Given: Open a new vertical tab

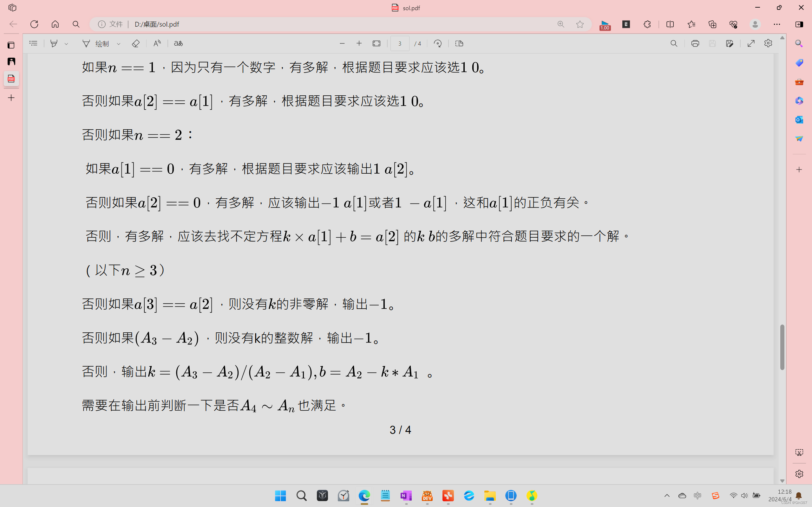Looking at the screenshot, I should pos(11,98).
